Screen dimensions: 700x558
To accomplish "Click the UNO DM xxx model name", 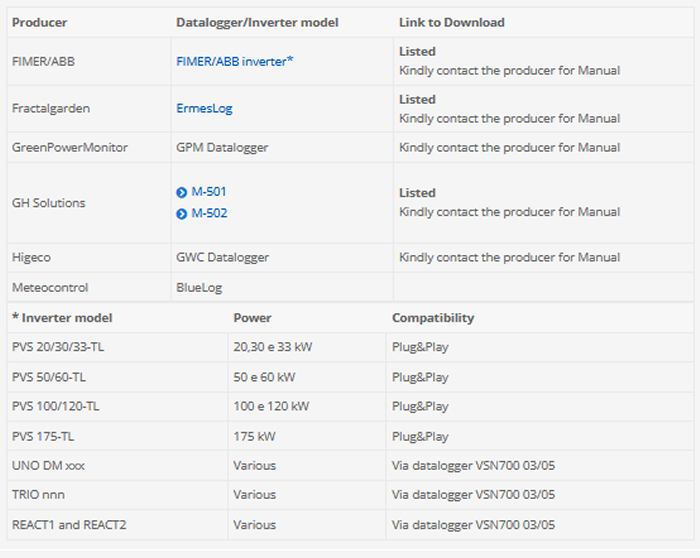I will click(x=48, y=466).
